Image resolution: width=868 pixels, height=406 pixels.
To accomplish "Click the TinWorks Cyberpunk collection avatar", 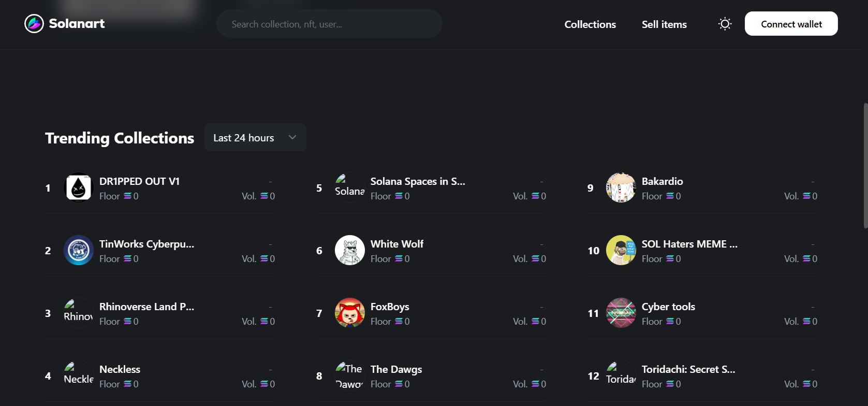I will coord(78,250).
